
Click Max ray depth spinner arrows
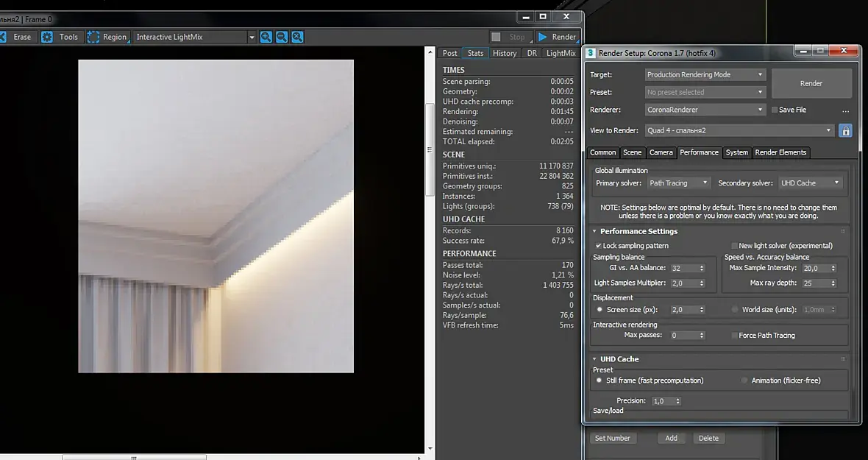(833, 283)
